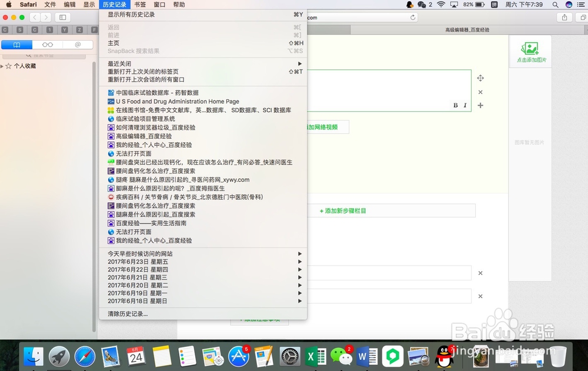The height and width of the screenshot is (371, 588).
Task: Switch to Shared Links @ tab
Action: (x=78, y=45)
